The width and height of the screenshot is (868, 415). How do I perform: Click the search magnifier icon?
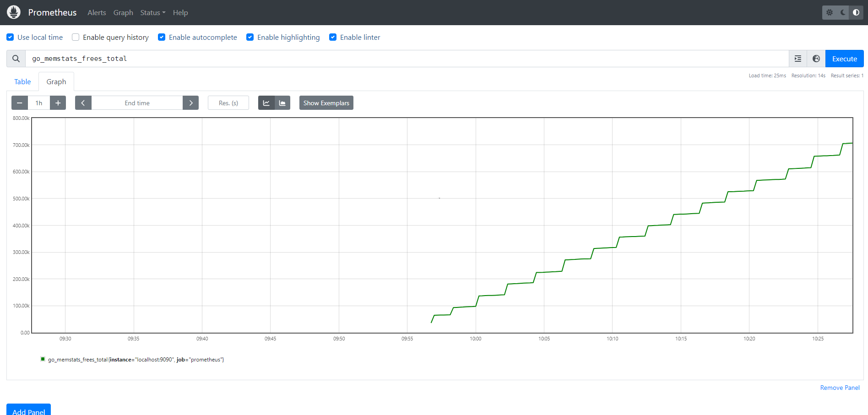point(16,59)
